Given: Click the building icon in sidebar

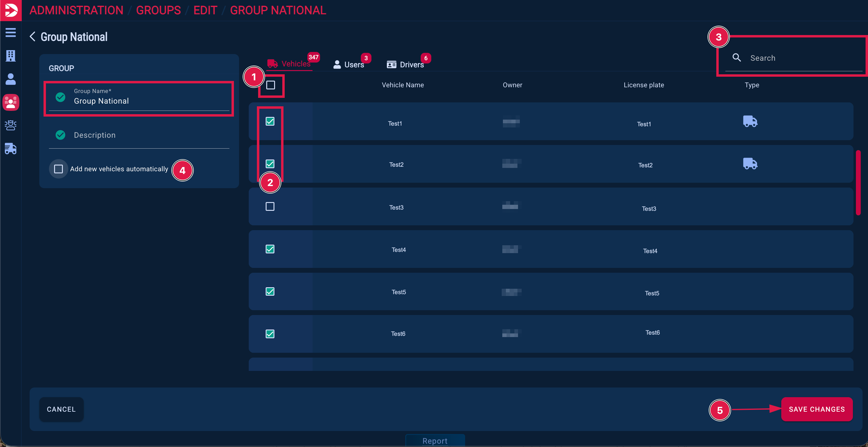Looking at the screenshot, I should click(11, 56).
